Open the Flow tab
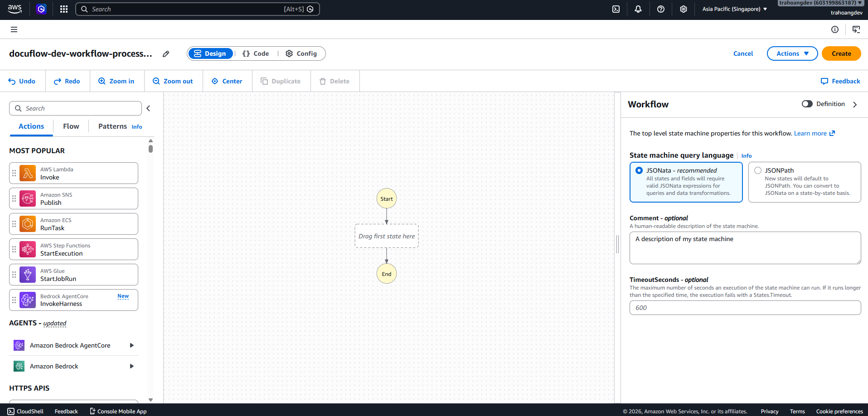Screen dimensions: 868x416 point(71,126)
